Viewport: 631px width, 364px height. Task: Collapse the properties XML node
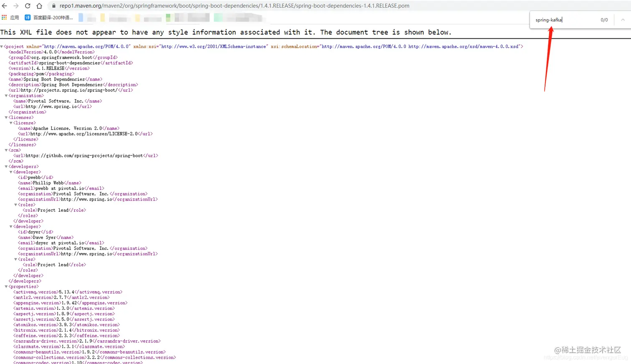6,287
